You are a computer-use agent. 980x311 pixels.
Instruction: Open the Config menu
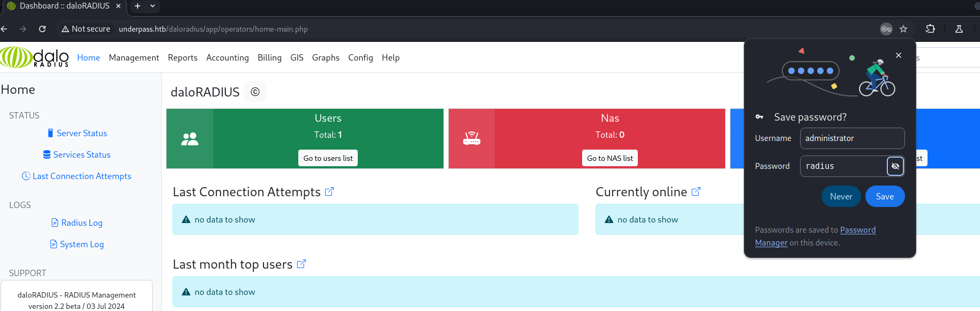click(360, 57)
